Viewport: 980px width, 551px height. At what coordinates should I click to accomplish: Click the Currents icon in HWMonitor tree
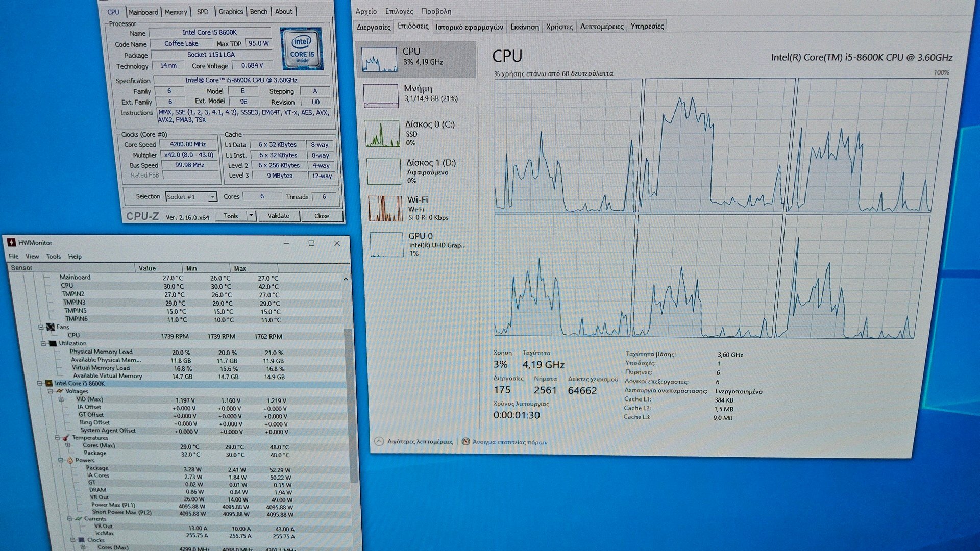(x=79, y=519)
